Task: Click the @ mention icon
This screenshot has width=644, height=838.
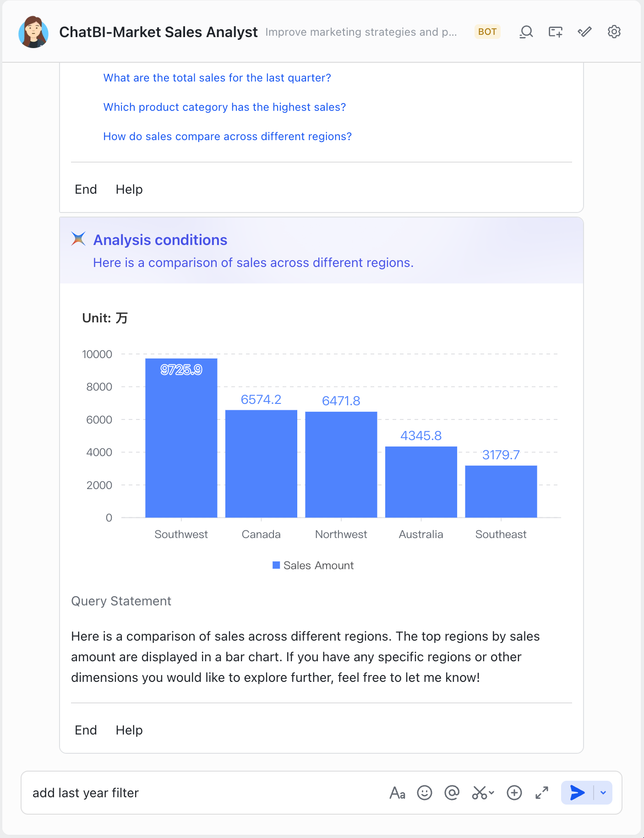Action: pyautogui.click(x=452, y=793)
